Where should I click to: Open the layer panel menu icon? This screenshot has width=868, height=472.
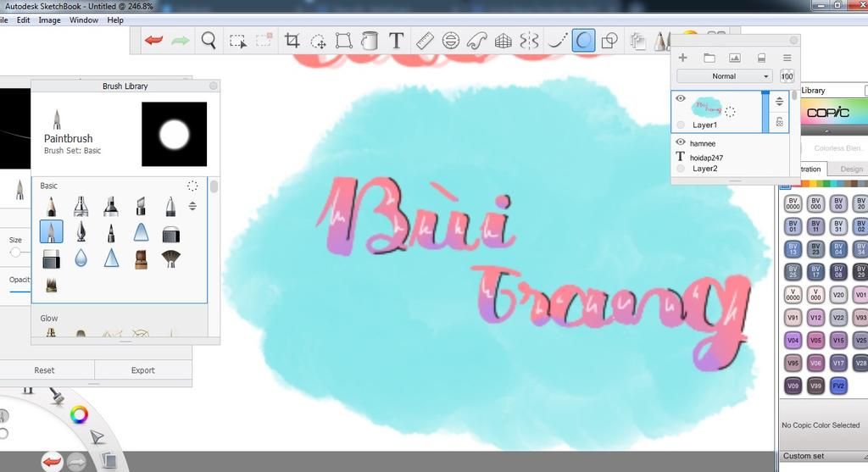[787, 58]
